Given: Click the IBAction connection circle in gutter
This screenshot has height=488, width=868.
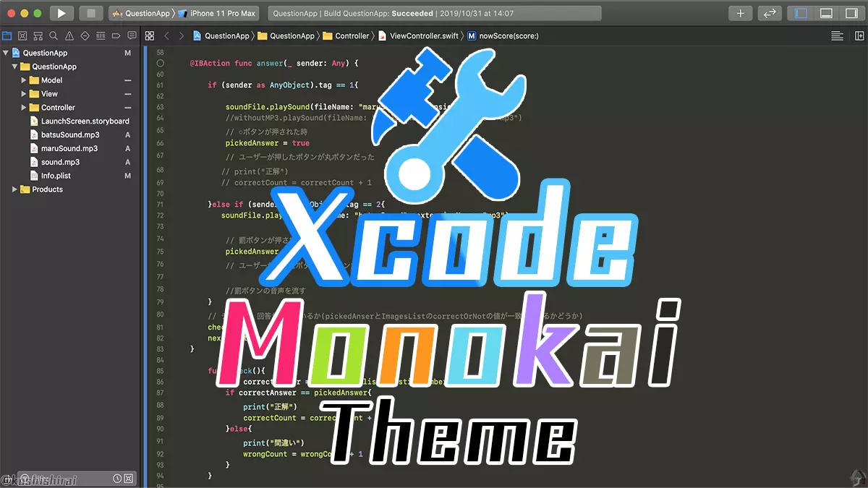Looking at the screenshot, I should pyautogui.click(x=160, y=64).
